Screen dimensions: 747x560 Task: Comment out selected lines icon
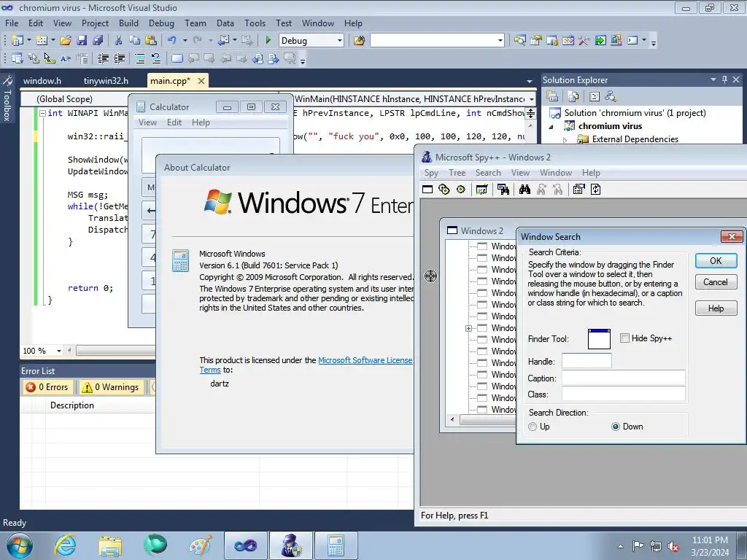[x=140, y=58]
